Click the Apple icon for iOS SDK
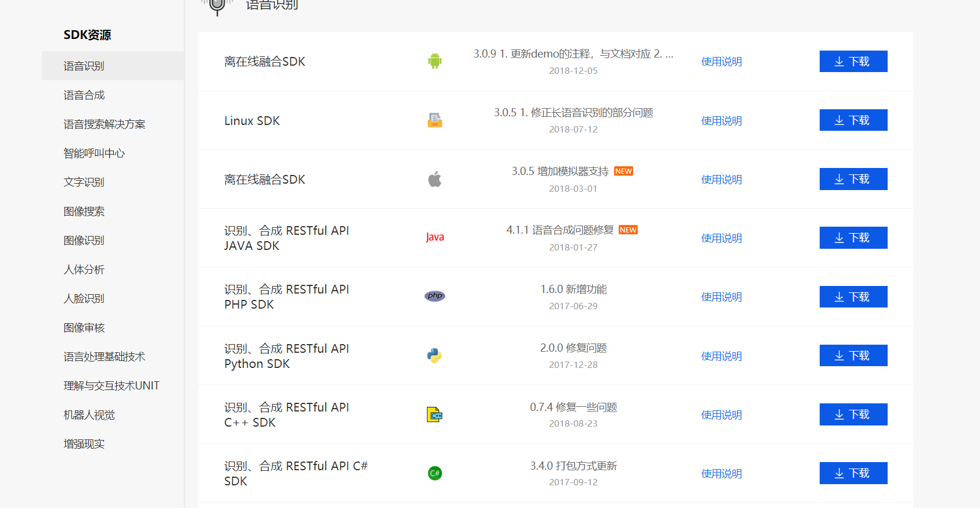 coord(435,179)
